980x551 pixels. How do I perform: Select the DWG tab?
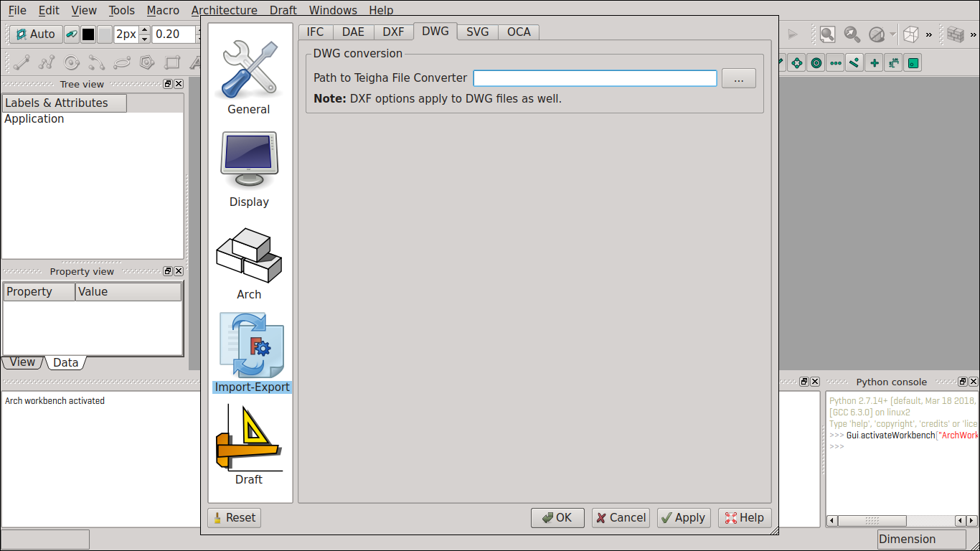point(435,31)
